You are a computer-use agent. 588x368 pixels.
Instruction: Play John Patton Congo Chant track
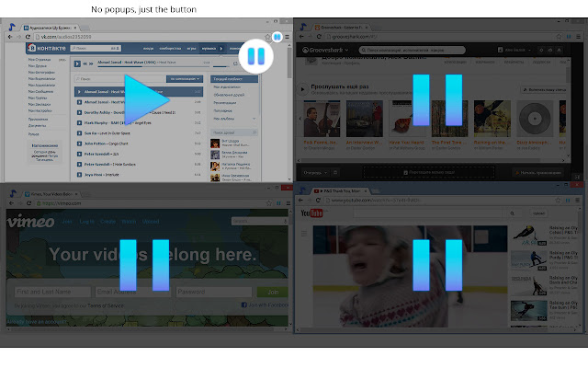coord(79,144)
